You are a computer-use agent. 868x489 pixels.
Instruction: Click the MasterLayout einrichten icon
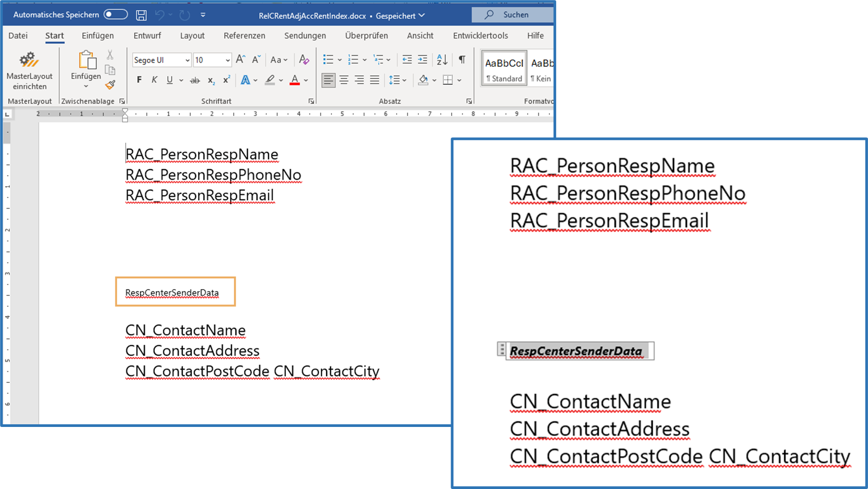29,60
